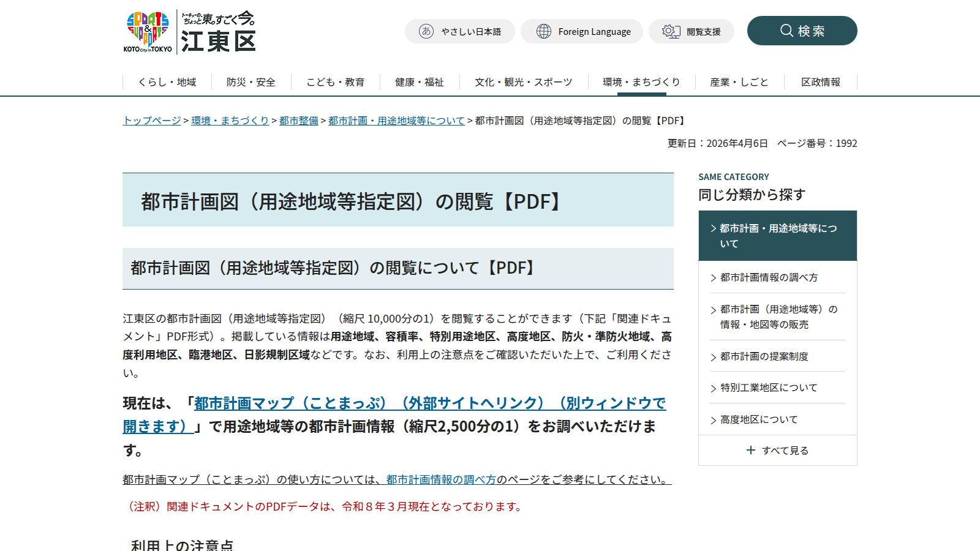Select 都市計画・用途地域等について in the sidebar
This screenshot has width=980, height=551.
click(x=778, y=236)
